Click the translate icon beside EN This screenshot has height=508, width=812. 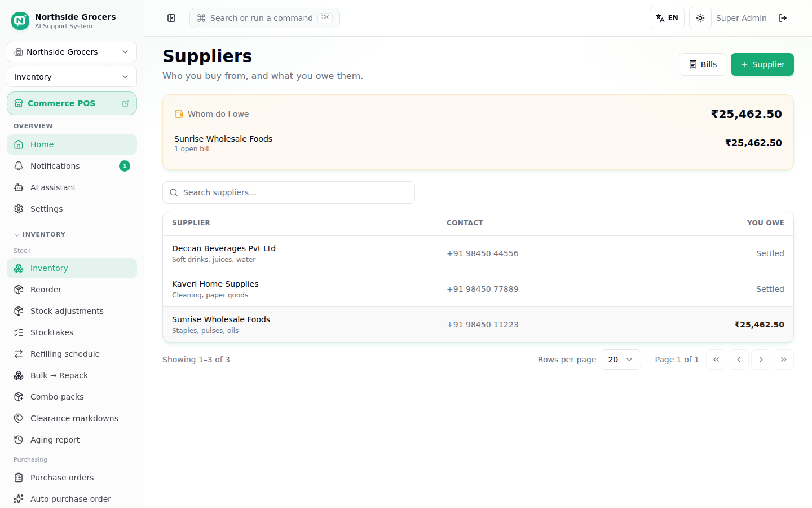tap(660, 18)
